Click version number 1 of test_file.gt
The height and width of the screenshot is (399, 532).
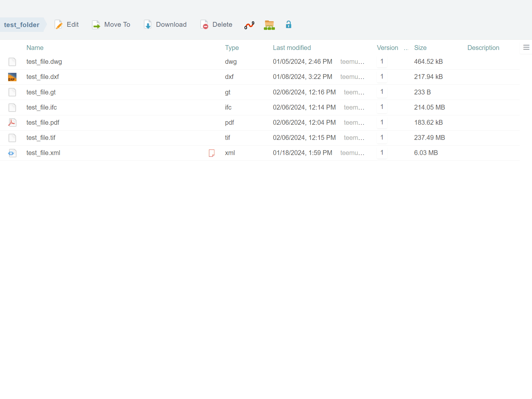click(382, 92)
